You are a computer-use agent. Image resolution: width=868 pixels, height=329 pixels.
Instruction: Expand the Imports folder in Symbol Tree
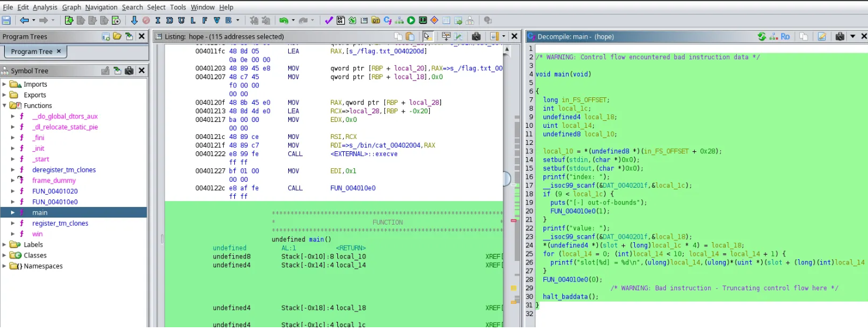coord(5,84)
